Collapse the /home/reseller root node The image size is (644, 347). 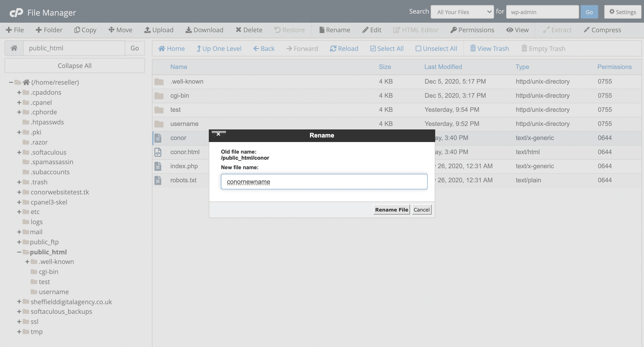coord(11,82)
